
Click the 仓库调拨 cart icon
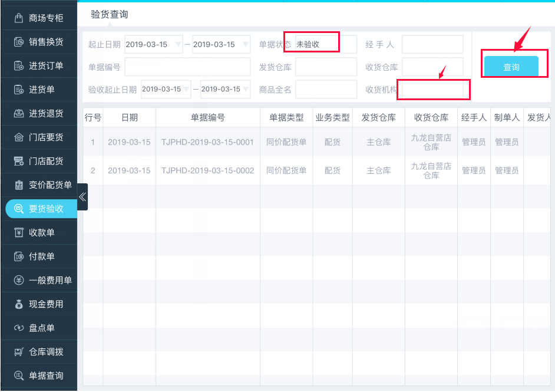(x=19, y=352)
